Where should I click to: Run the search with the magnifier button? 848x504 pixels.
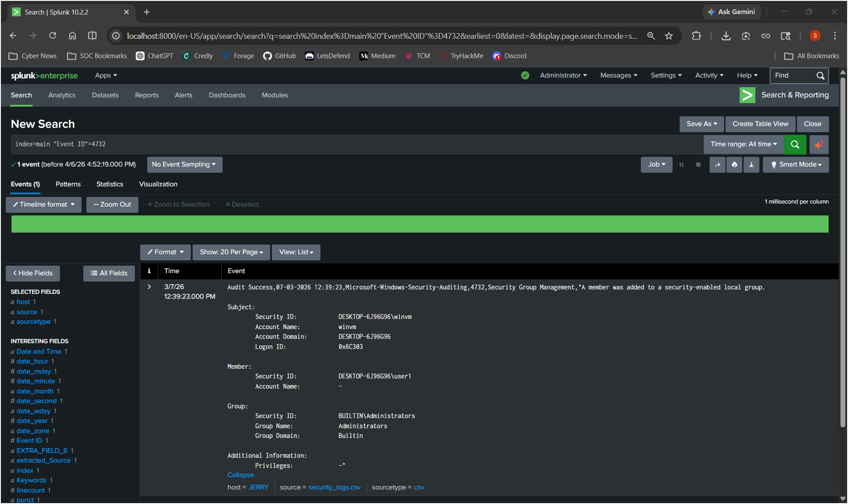(x=795, y=144)
